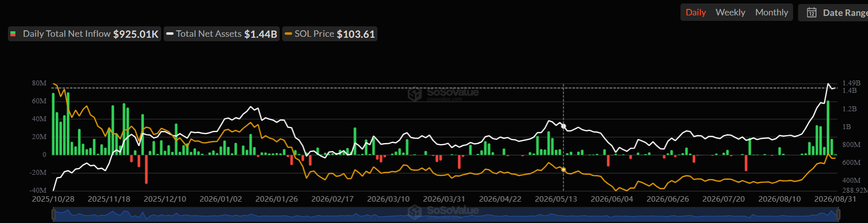Click the 1.2B right axis label
This screenshot has height=223, width=868.
(x=849, y=109)
